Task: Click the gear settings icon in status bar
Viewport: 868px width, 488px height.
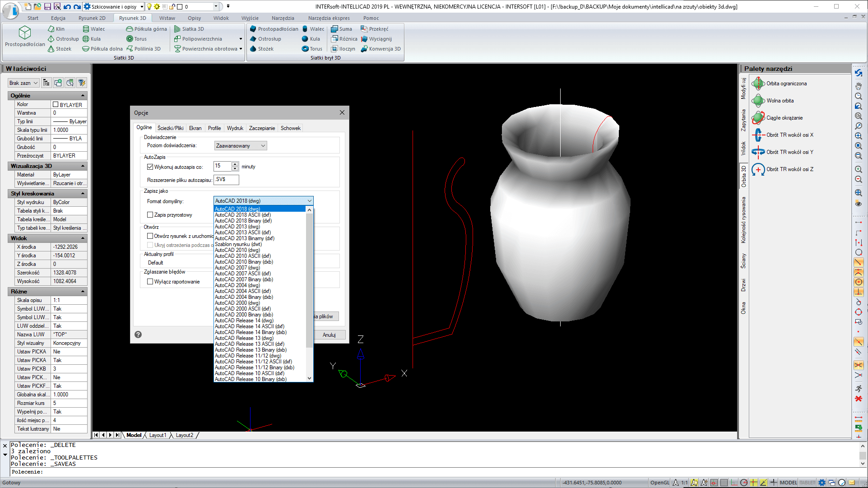Action: click(822, 483)
